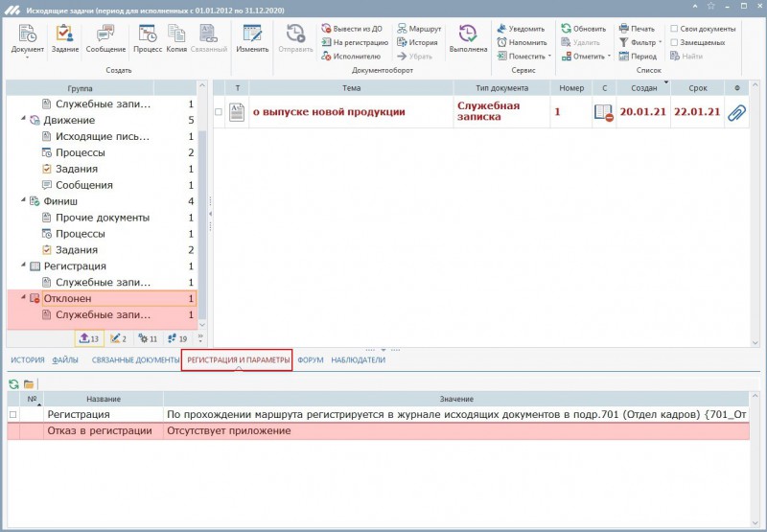Click refresh icon in parameters panel
The image size is (767, 532).
pyautogui.click(x=13, y=384)
